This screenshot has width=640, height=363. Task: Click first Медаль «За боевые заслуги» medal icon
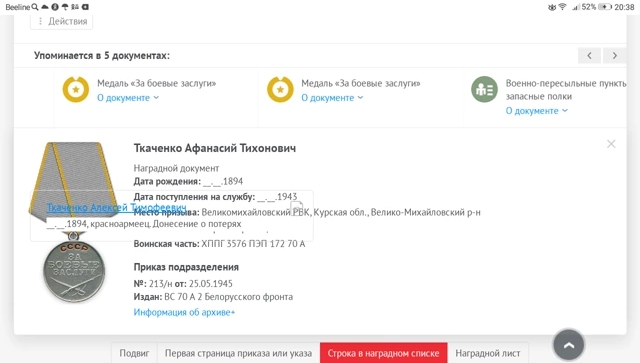[76, 89]
